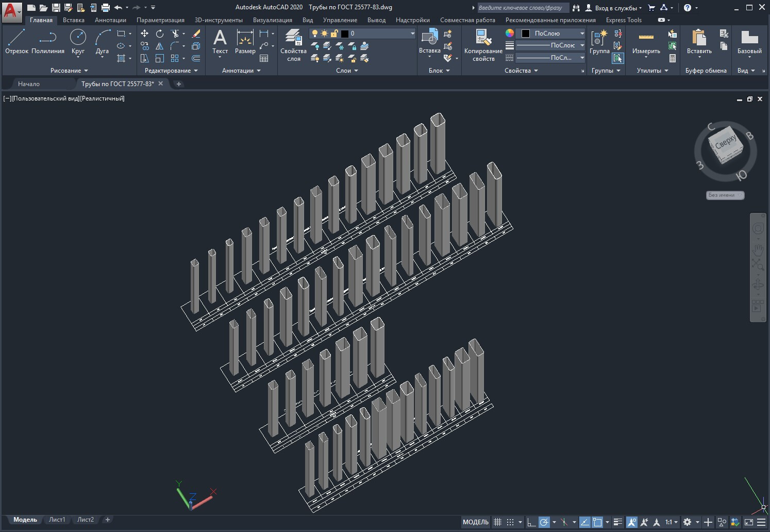
Task: Select the Отрезок (Line) tool
Action: pos(16,41)
